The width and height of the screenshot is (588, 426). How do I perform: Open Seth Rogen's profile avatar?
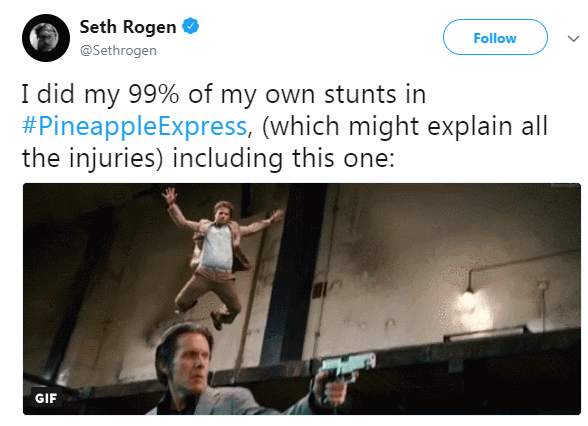(x=46, y=38)
